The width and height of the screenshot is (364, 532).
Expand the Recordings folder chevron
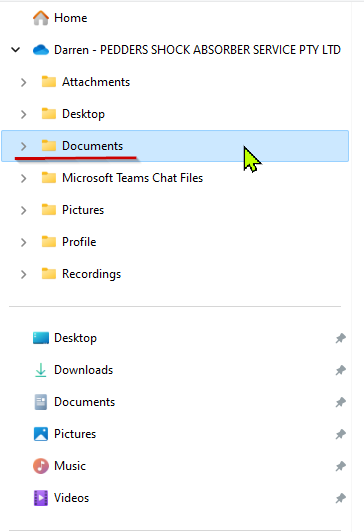click(23, 274)
